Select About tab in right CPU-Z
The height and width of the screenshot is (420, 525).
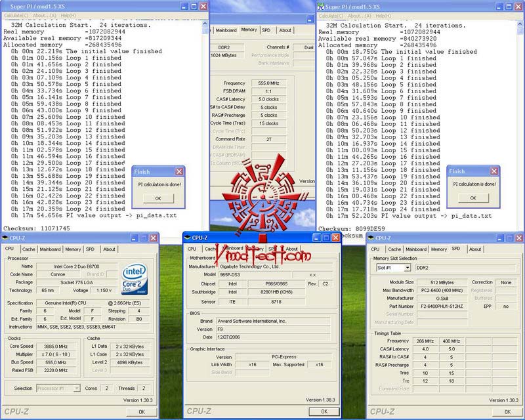[x=475, y=249]
